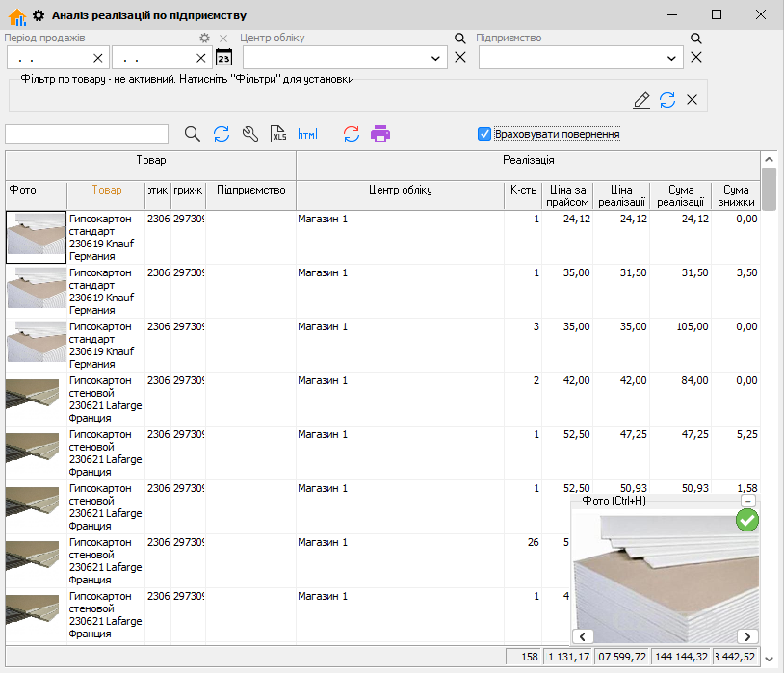Print the report with printer icon
784x673 pixels.
[380, 134]
